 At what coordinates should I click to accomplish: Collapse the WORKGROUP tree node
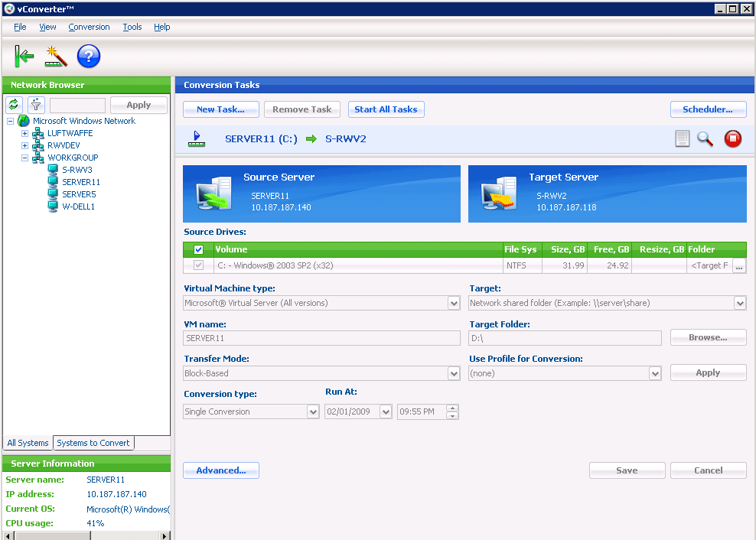point(24,158)
